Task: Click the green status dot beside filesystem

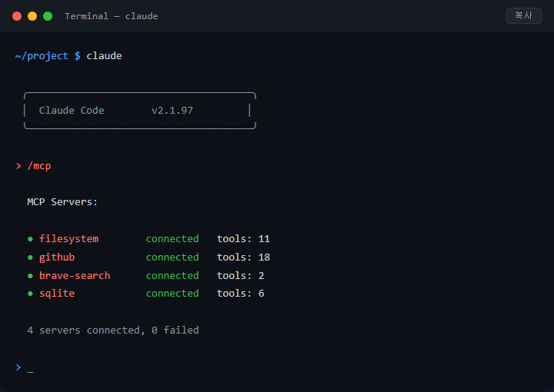Action: pyautogui.click(x=30, y=239)
